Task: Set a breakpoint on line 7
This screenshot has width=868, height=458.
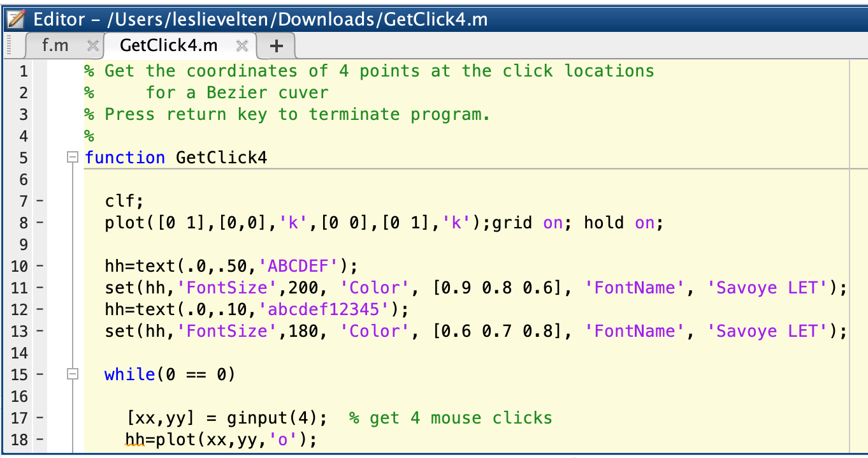Action: pos(41,200)
